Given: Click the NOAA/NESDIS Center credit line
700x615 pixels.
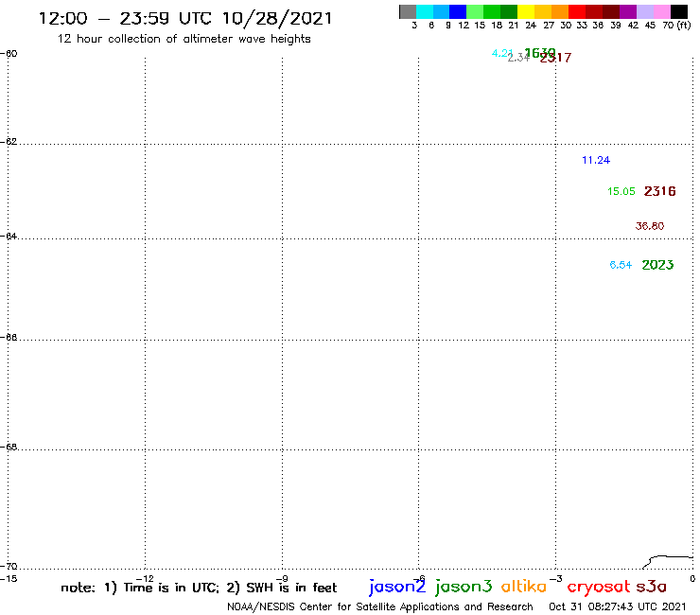Looking at the screenshot, I should point(380,606).
